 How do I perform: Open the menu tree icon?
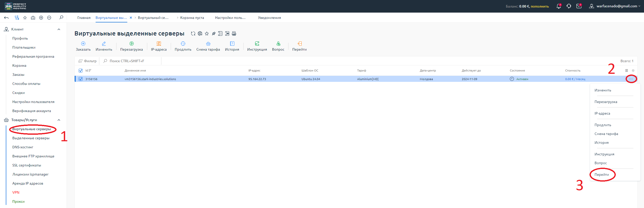coord(17,18)
